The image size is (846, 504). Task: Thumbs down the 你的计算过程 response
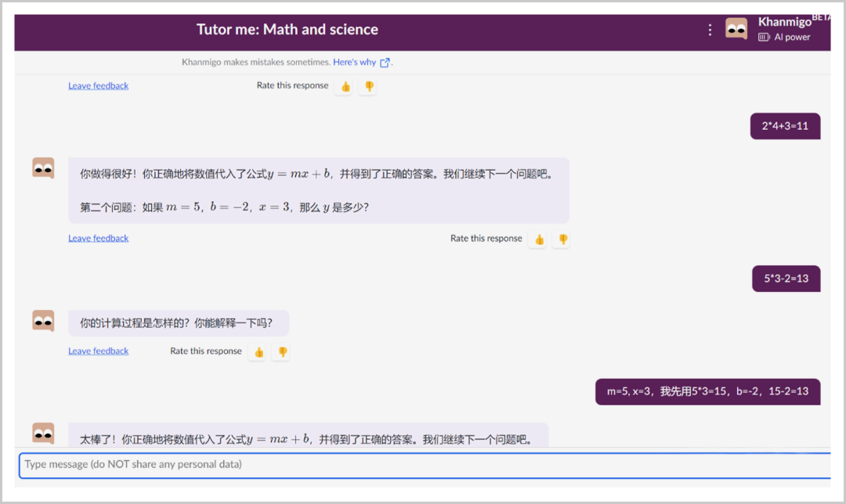coord(282,352)
